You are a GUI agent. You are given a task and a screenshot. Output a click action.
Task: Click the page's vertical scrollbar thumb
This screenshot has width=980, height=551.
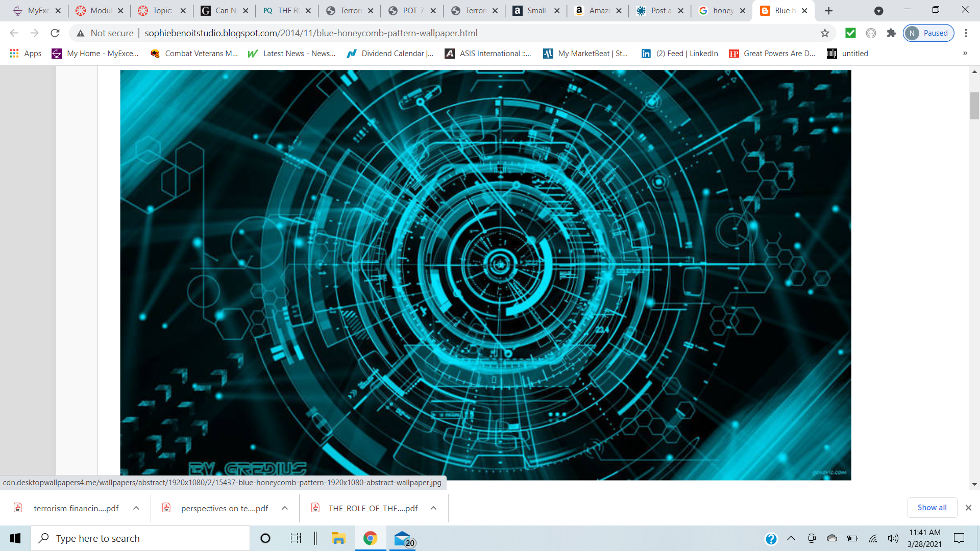[x=974, y=106]
